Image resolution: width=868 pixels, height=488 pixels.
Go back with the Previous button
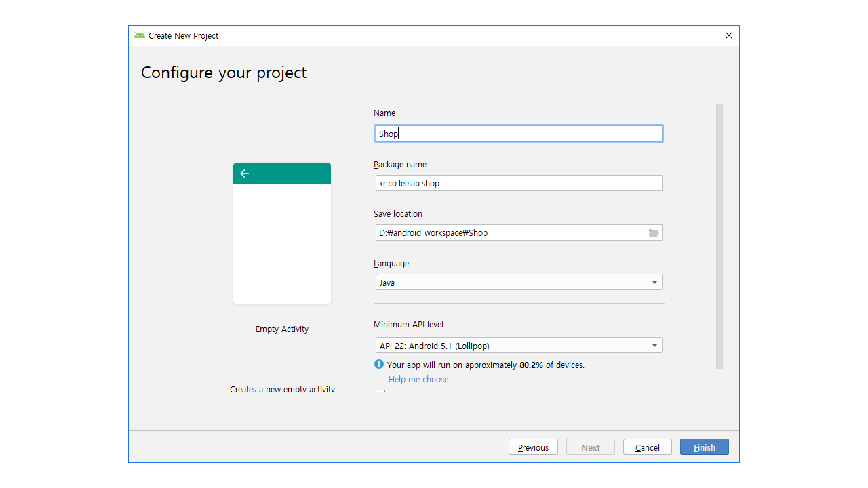pyautogui.click(x=533, y=447)
